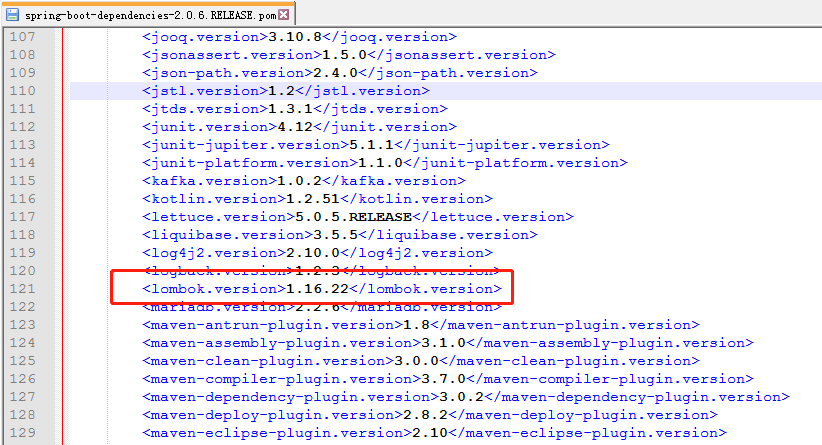Click the junit.version 4.12 line
The width and height of the screenshot is (822, 445).
tap(299, 127)
